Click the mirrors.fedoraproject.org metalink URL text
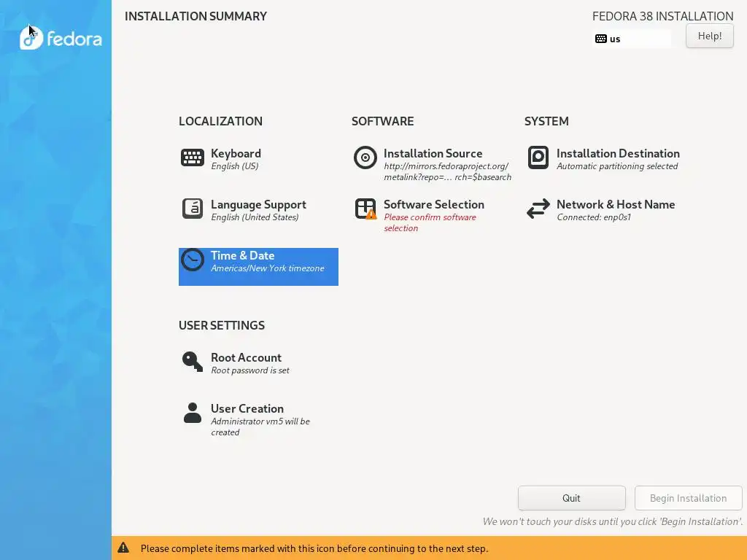The image size is (747, 560). [x=447, y=171]
